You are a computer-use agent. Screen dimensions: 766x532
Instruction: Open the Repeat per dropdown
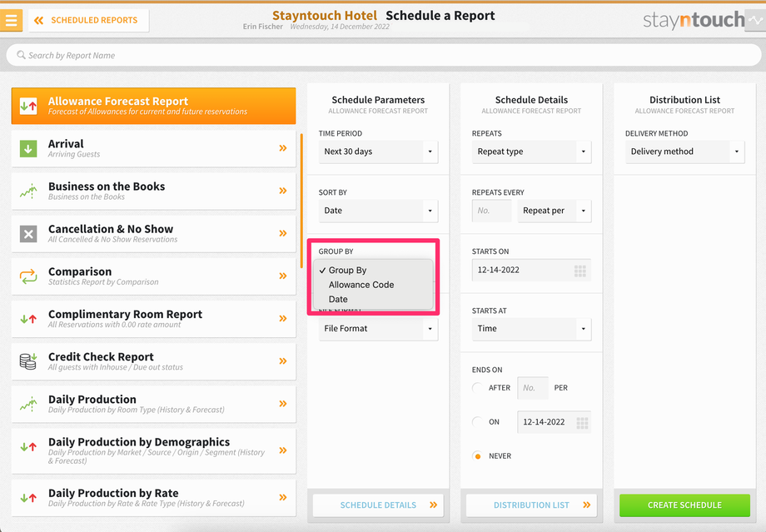coord(555,211)
